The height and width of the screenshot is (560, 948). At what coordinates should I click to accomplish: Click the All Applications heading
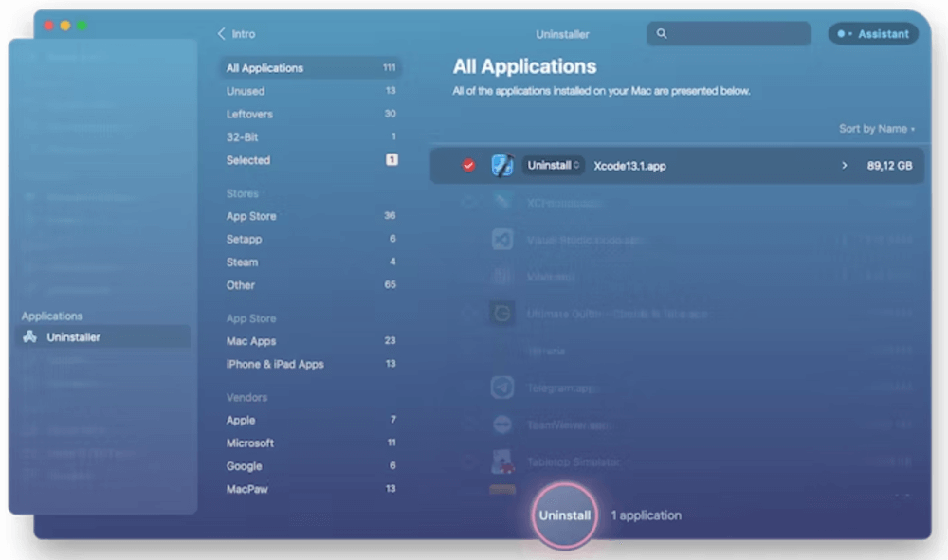click(524, 66)
